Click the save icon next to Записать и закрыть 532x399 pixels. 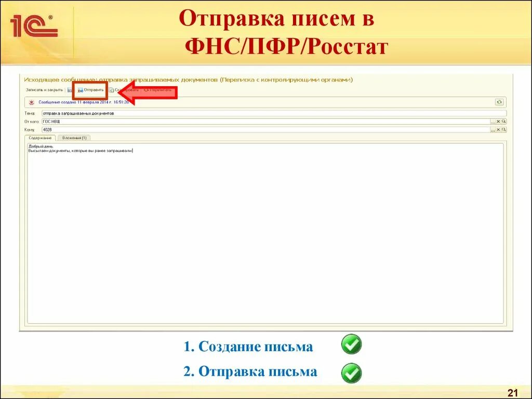pyautogui.click(x=69, y=90)
